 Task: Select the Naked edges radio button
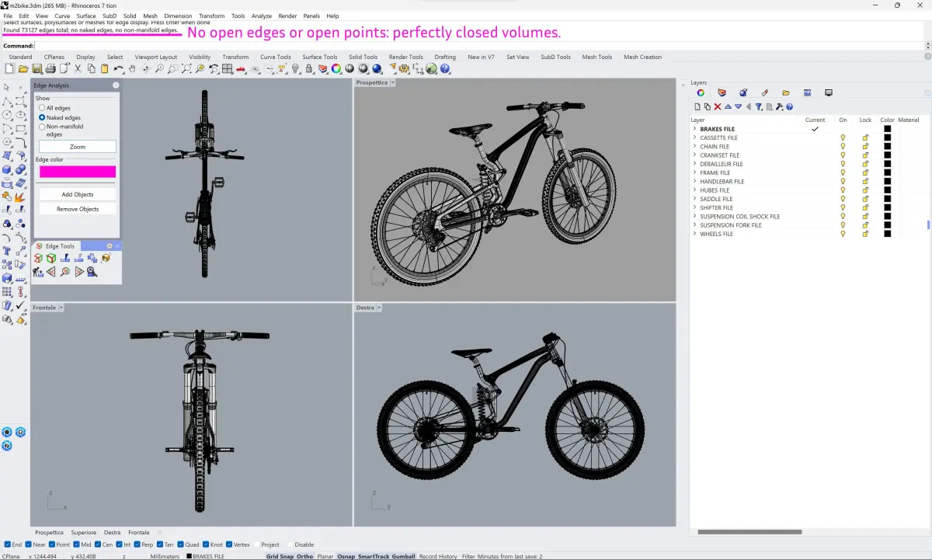point(42,117)
